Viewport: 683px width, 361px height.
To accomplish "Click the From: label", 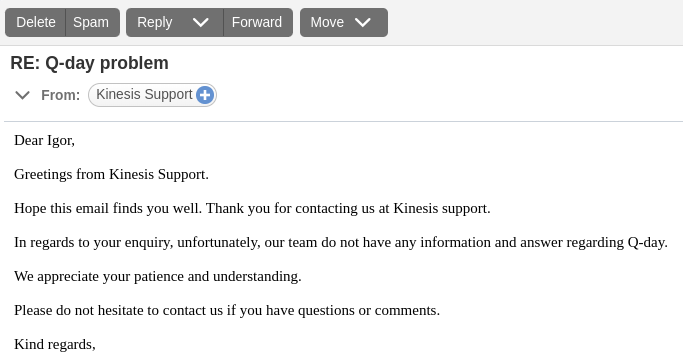I will coord(61,95).
